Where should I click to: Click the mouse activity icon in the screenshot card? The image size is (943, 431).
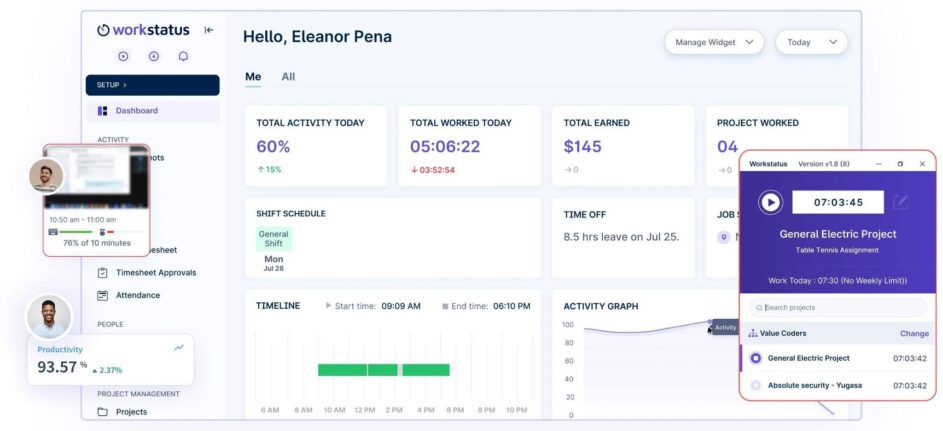tap(102, 231)
